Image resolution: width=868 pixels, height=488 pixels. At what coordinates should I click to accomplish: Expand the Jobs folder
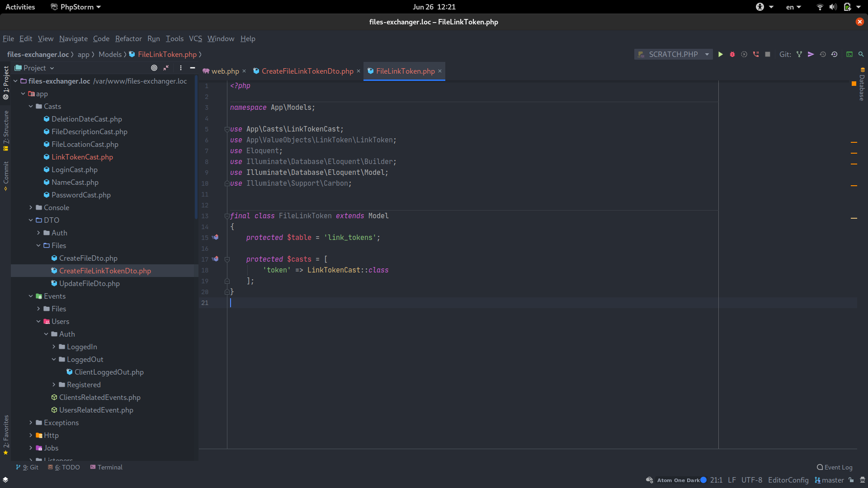[x=31, y=448]
